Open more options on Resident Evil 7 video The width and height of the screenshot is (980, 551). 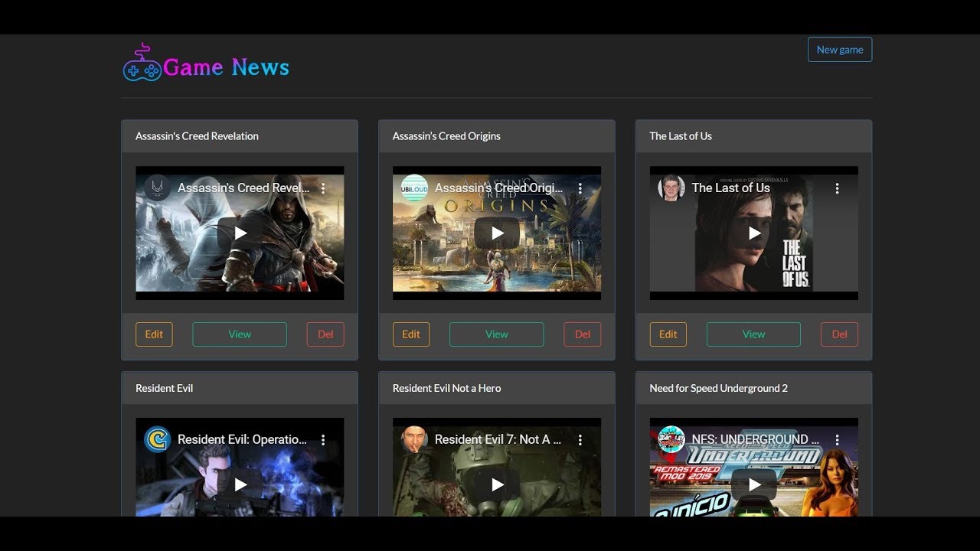click(580, 440)
